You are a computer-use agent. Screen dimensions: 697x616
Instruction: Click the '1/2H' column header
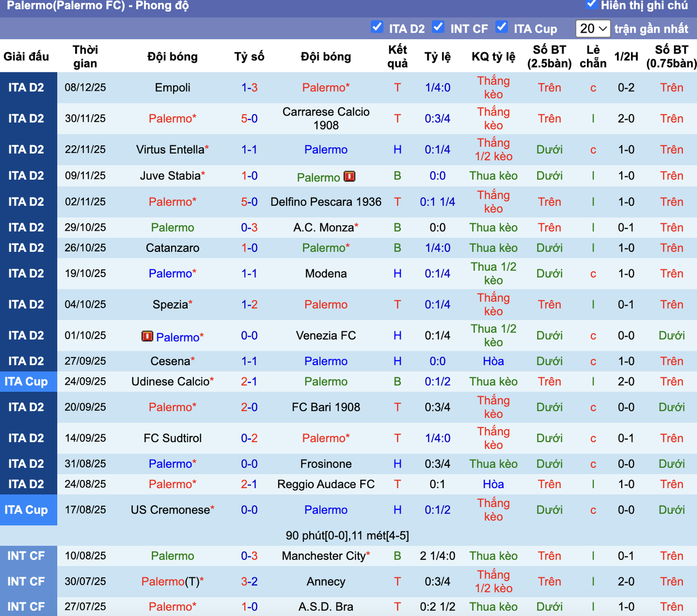[626, 57]
